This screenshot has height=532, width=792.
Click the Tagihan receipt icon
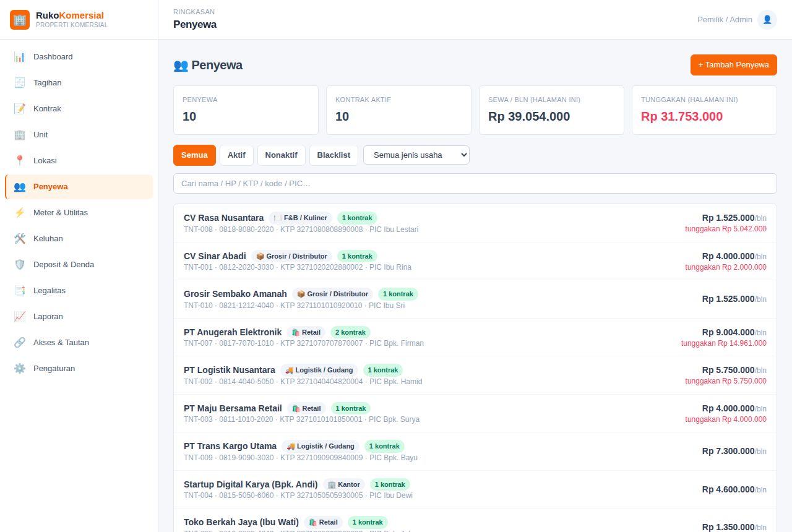pos(20,83)
